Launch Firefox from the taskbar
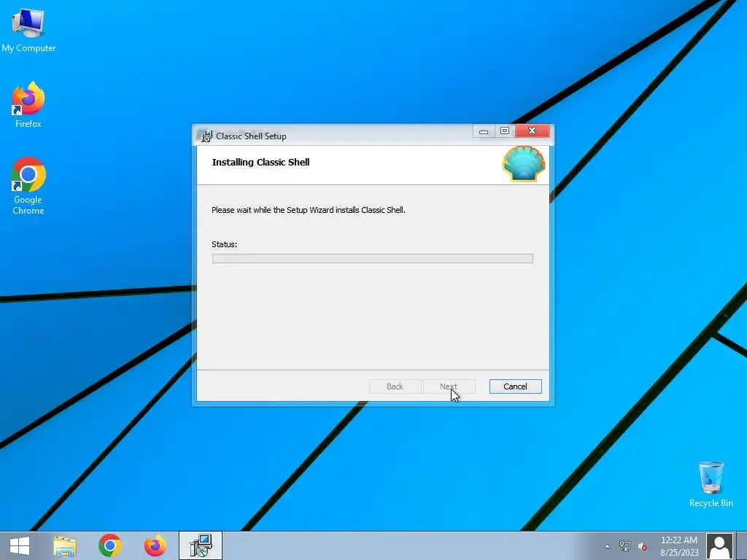The width and height of the screenshot is (747, 560). pos(155,545)
